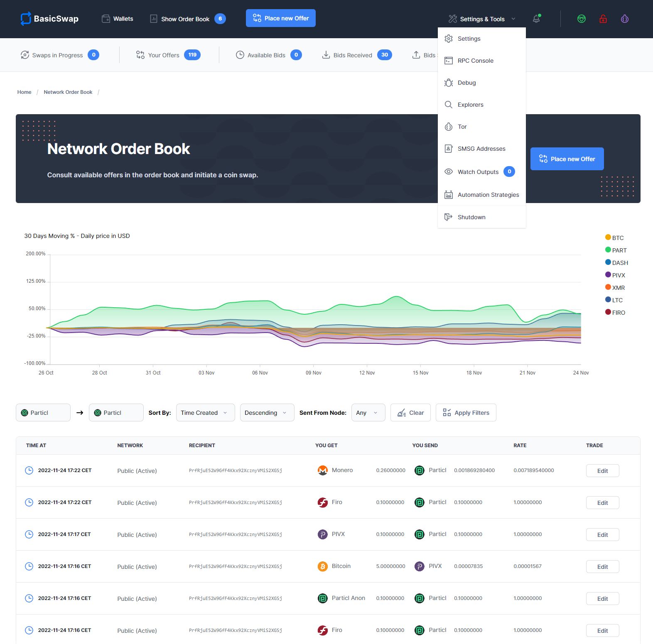The image size is (653, 644).
Task: Click the Available Bids clock icon
Action: pos(240,55)
